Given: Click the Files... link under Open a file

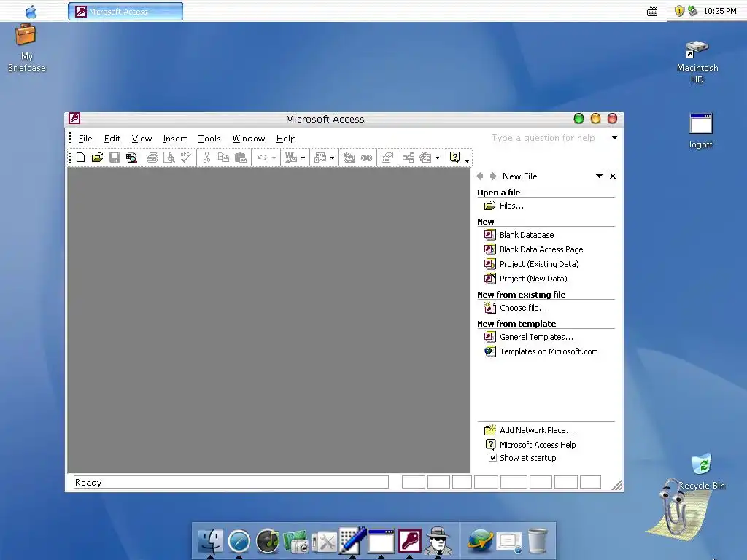Looking at the screenshot, I should pyautogui.click(x=511, y=206).
